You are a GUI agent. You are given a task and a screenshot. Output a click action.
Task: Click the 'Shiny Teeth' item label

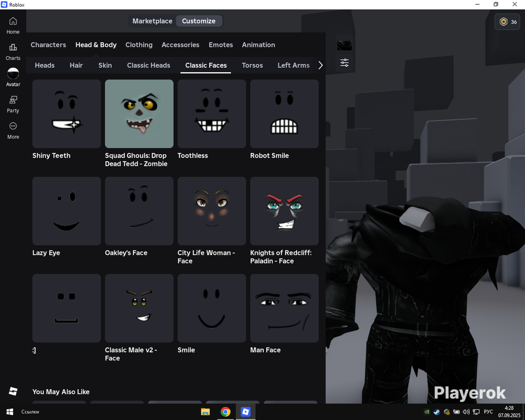coord(51,155)
